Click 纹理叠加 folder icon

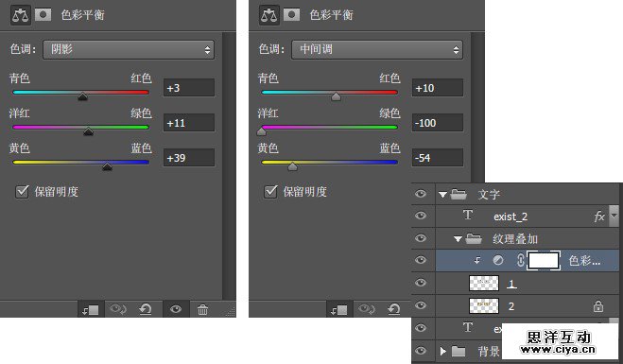click(x=474, y=238)
